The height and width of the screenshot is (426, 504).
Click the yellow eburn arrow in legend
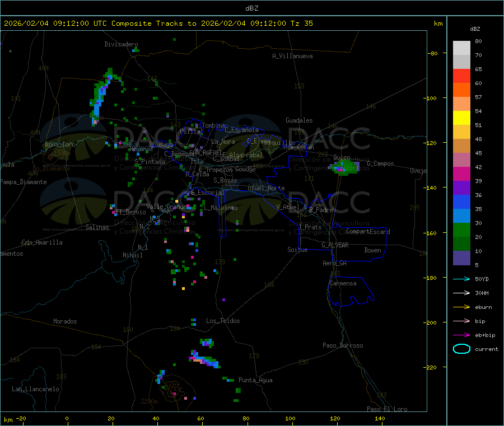click(x=461, y=307)
